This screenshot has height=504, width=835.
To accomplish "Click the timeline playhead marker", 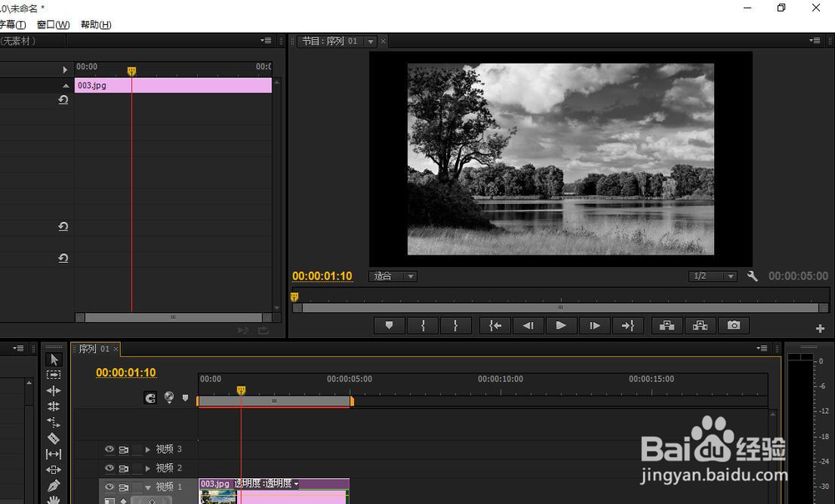I will 240,391.
